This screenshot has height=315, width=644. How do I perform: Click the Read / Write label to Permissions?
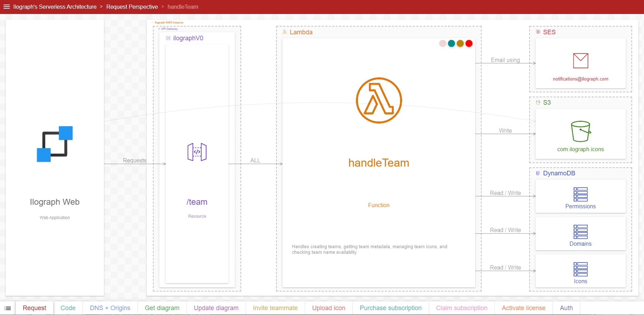tap(505, 193)
